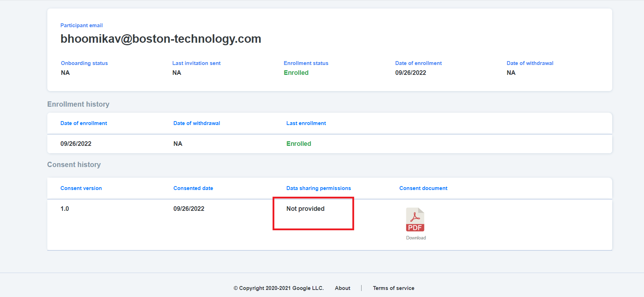Click the Consent history heading

(74, 165)
